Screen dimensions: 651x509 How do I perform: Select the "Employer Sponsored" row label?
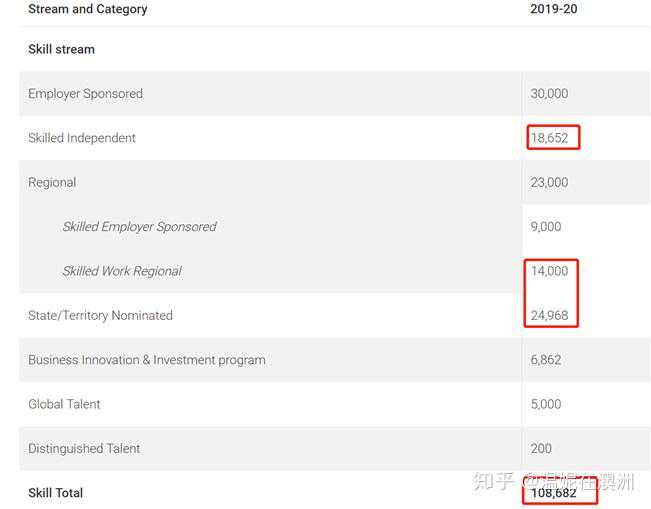[x=85, y=94]
